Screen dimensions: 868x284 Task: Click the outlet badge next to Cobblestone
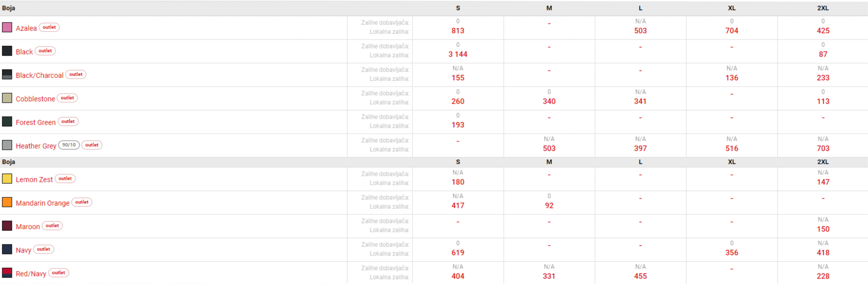tap(68, 98)
